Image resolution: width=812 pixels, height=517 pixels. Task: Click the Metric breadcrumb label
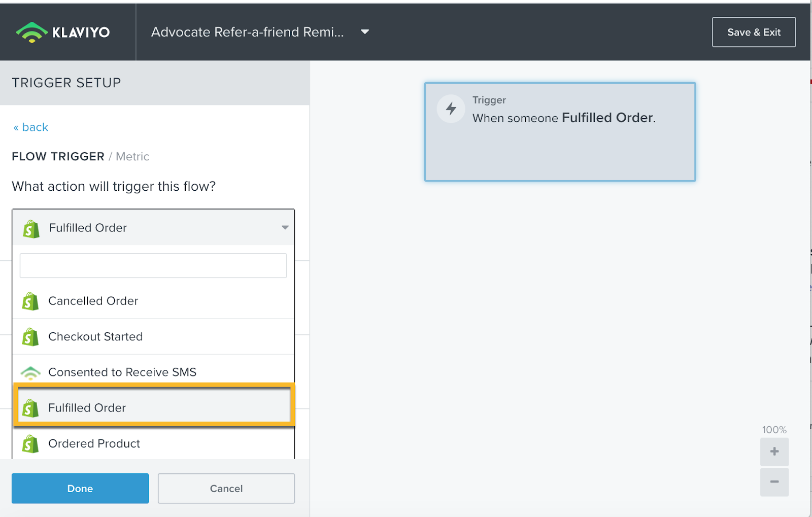[x=132, y=156]
